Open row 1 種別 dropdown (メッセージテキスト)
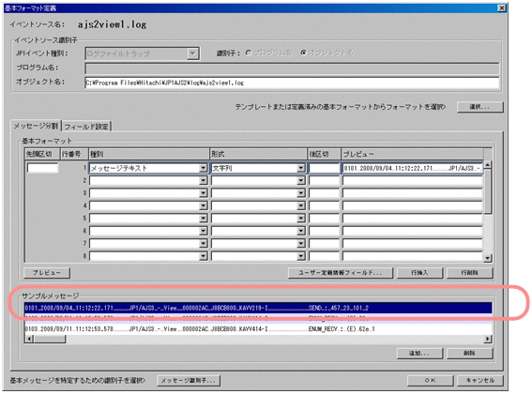Viewport: 532px width, 394px height. [x=204, y=168]
